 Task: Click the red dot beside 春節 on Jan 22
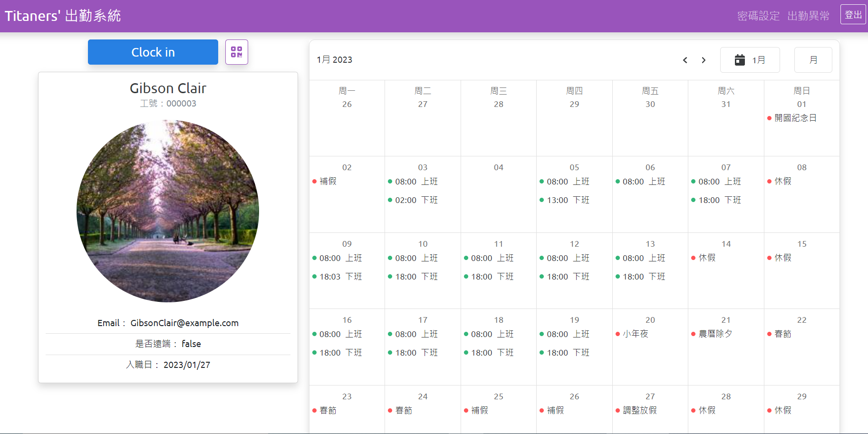pos(769,334)
